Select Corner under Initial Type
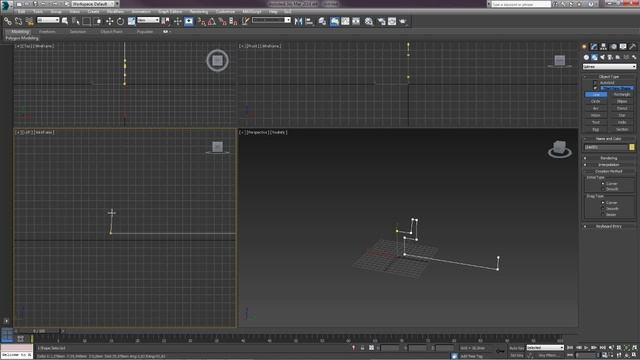This screenshot has height=360, width=640. [603, 184]
